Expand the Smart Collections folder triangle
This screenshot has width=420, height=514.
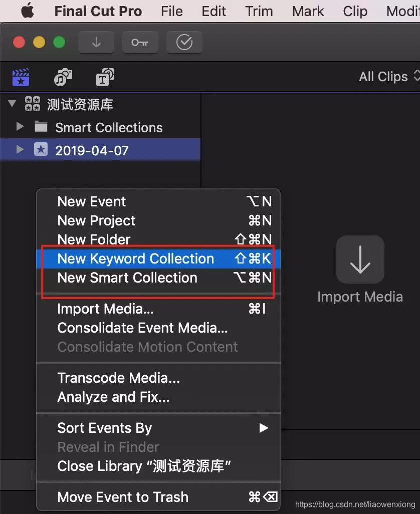coord(20,127)
